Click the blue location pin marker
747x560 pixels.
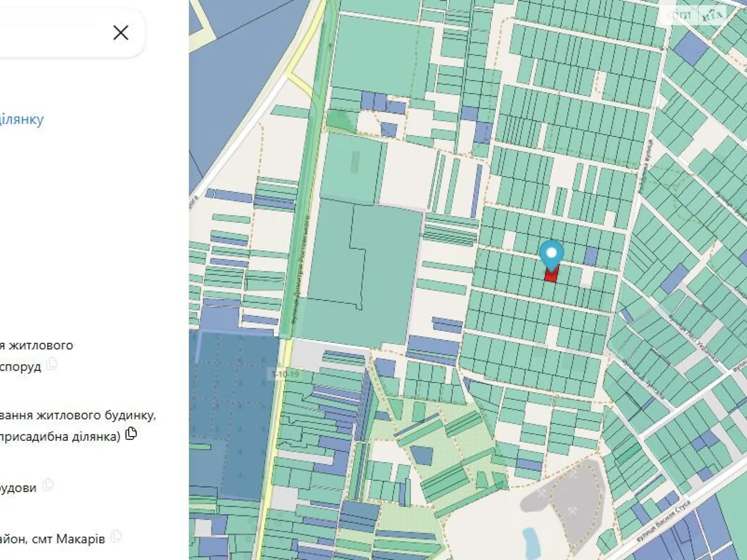tap(551, 253)
